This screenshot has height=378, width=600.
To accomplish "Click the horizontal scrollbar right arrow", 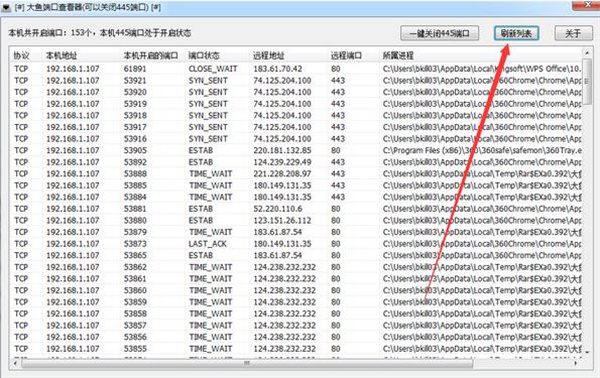I will (576, 362).
